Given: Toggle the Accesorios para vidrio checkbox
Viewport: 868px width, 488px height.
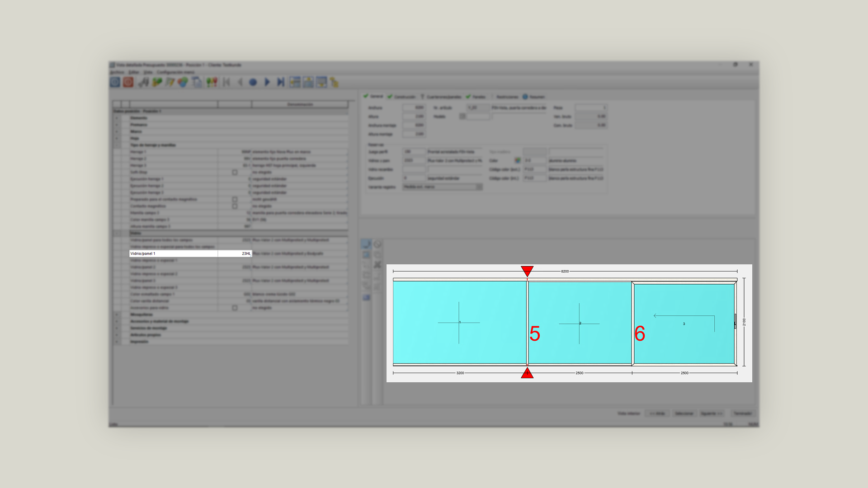Looking at the screenshot, I should (235, 308).
